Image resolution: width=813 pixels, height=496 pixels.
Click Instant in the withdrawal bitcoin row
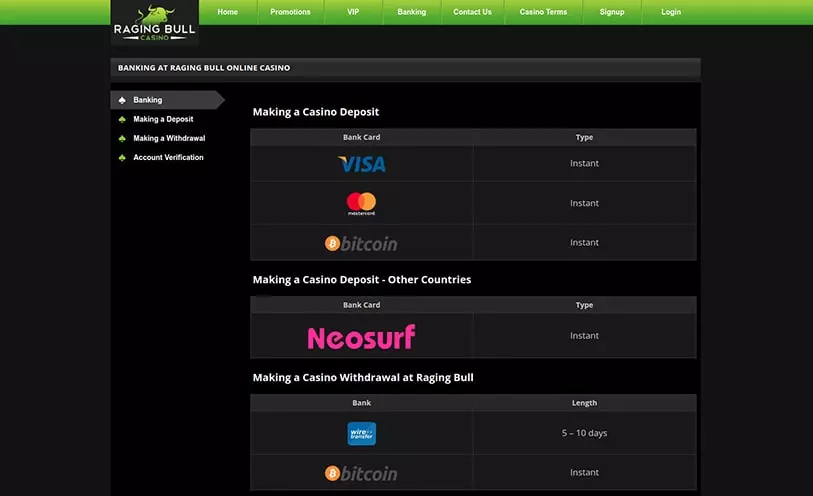pyautogui.click(x=584, y=473)
